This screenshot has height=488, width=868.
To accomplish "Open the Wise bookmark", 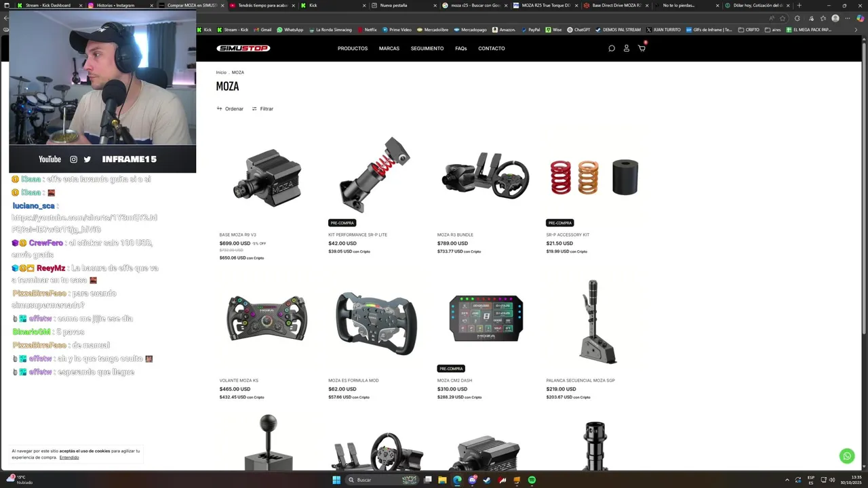I will pyautogui.click(x=553, y=30).
